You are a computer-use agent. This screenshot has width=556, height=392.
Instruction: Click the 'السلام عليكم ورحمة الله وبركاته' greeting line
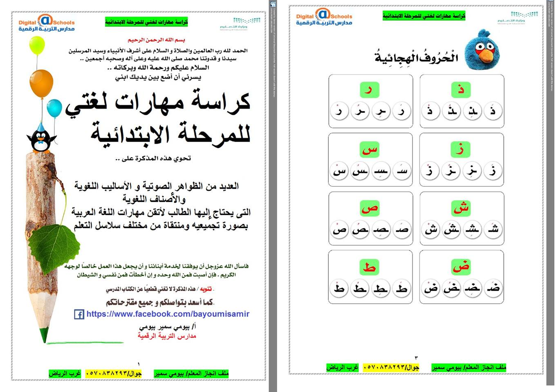[x=158, y=68]
